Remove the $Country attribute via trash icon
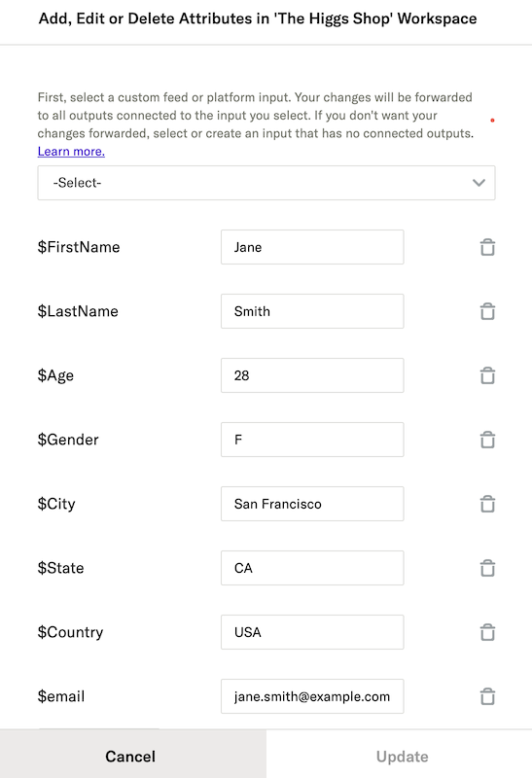Screen dimensions: 532x778 click(487, 632)
